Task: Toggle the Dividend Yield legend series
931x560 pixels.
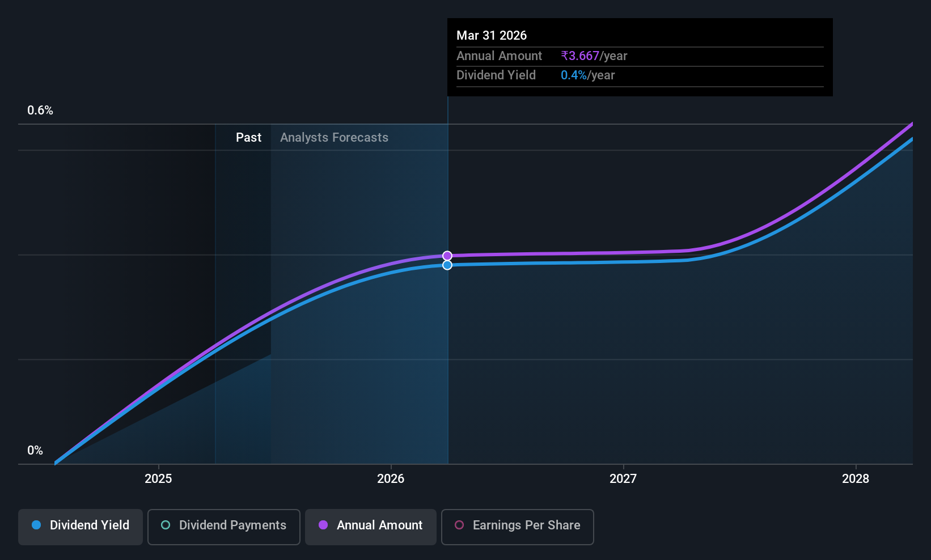Action: tap(81, 527)
